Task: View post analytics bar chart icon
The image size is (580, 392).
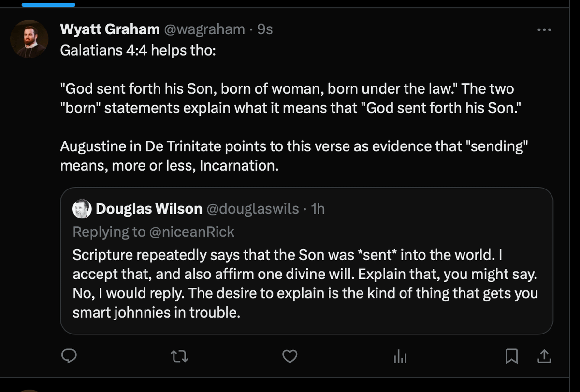Action: [400, 357]
